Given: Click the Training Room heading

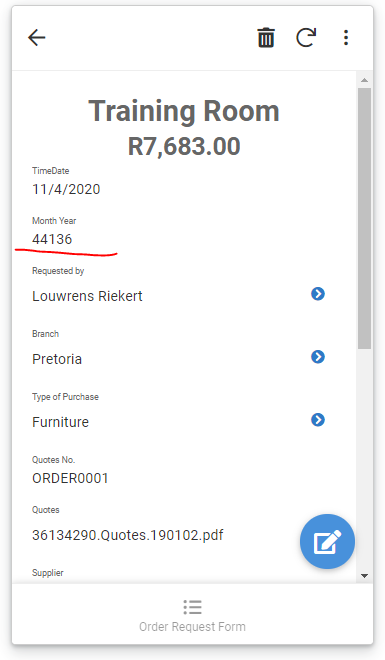Looking at the screenshot, I should 184,111.
